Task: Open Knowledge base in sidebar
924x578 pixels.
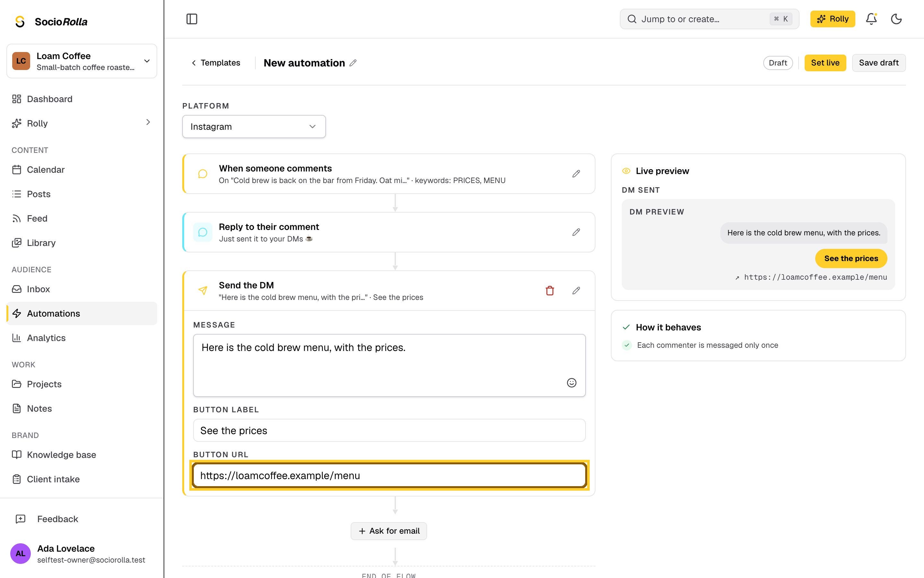Action: click(82, 455)
